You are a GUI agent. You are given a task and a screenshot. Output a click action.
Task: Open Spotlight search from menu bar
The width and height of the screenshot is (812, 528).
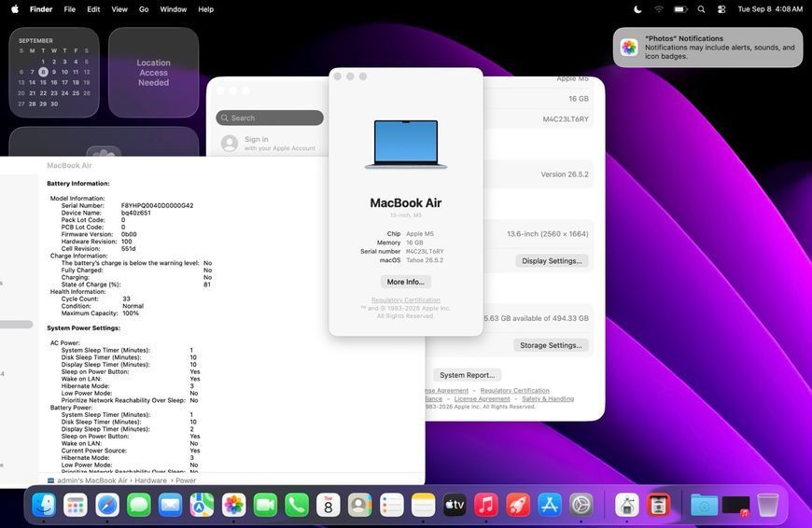pyautogui.click(x=701, y=9)
